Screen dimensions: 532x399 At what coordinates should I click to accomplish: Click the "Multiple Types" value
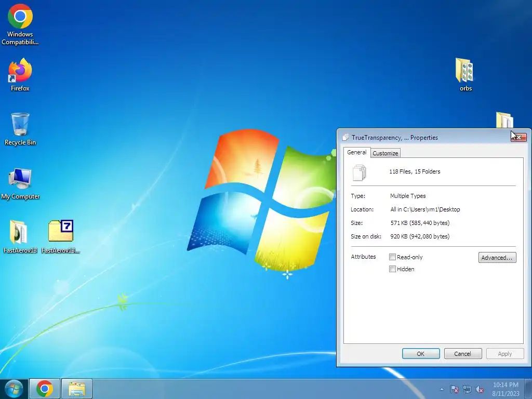pos(408,196)
